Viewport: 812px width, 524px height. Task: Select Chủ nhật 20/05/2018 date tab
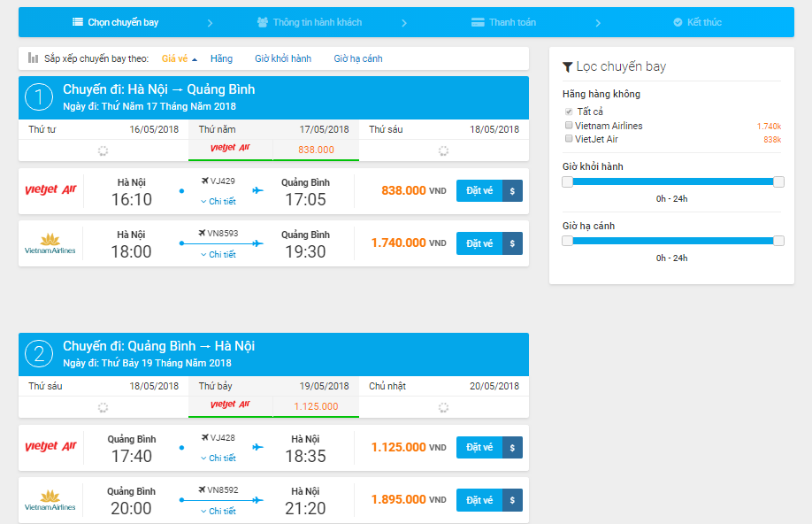444,397
